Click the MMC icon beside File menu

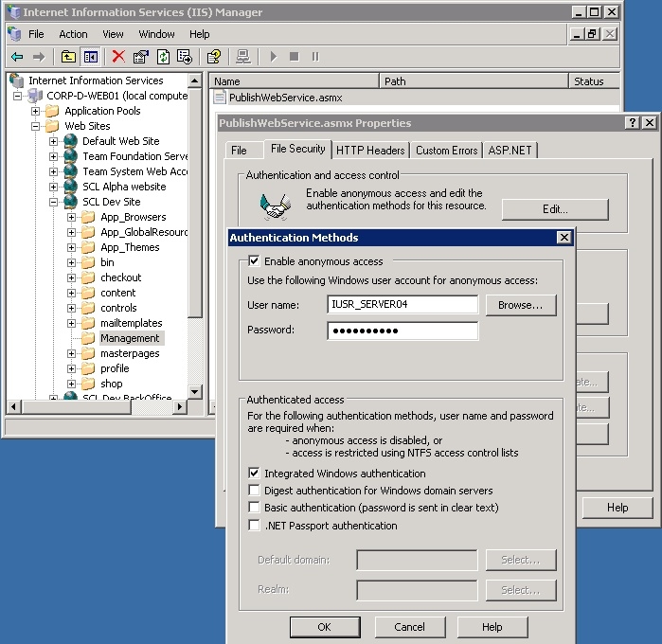14,34
